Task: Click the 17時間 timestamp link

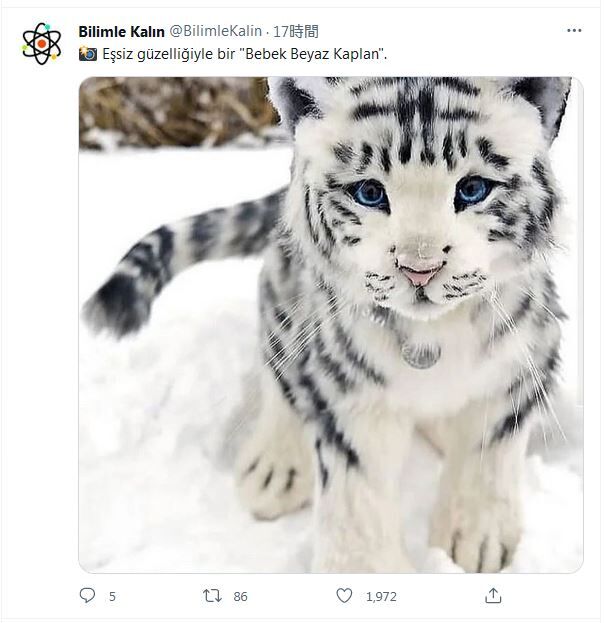Action: pyautogui.click(x=294, y=31)
